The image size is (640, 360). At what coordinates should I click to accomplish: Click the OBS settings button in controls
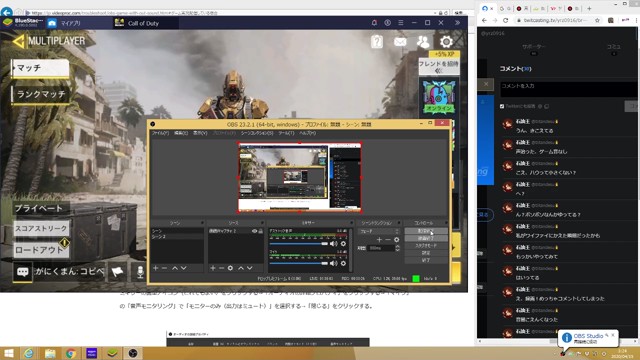(426, 253)
